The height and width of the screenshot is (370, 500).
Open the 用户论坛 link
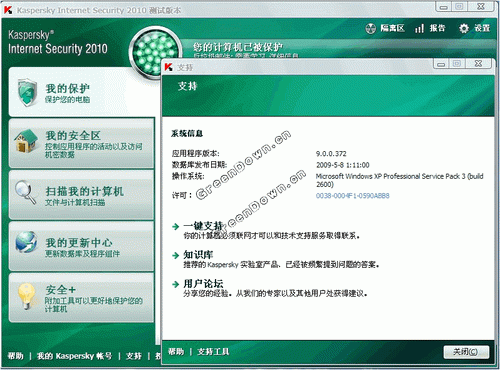point(203,284)
